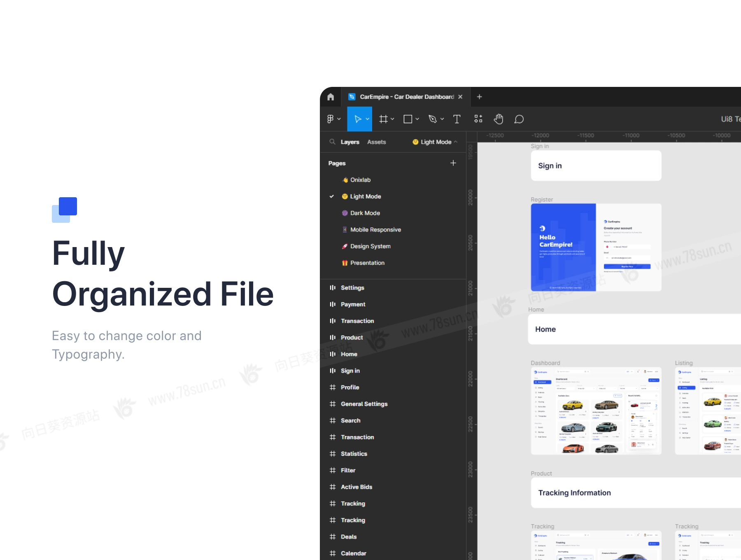Select the Calendar frame layer
Screen dimensions: 741x560
[x=393, y=553]
